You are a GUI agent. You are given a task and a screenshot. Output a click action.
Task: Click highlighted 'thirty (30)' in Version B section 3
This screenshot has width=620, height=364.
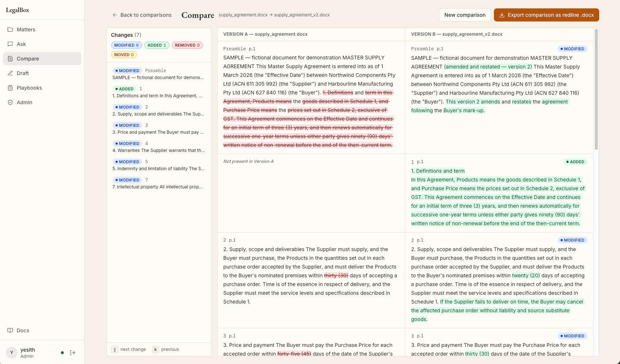pos(477,354)
